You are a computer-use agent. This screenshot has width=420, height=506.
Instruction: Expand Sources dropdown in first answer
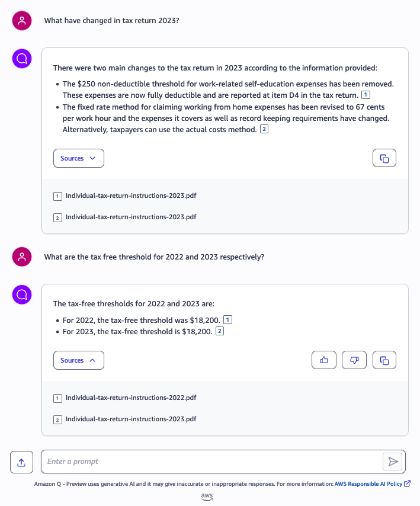click(x=78, y=158)
